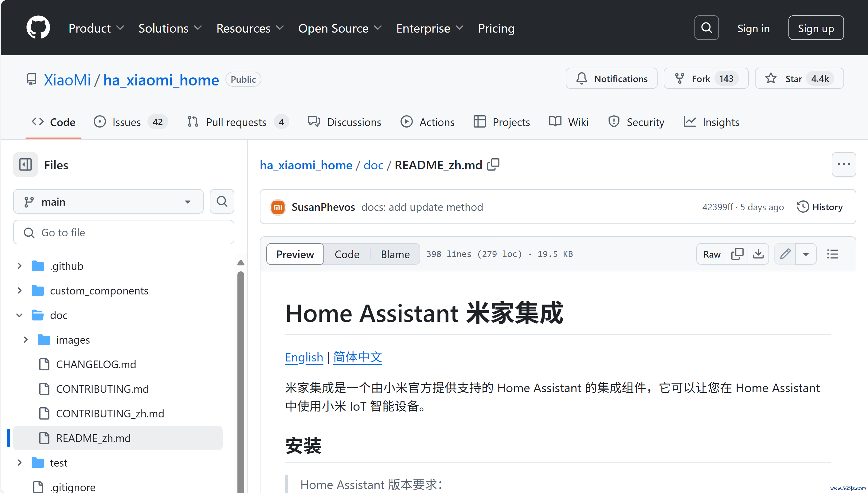Open the 简体中文 link
The height and width of the screenshot is (493, 868).
(357, 357)
